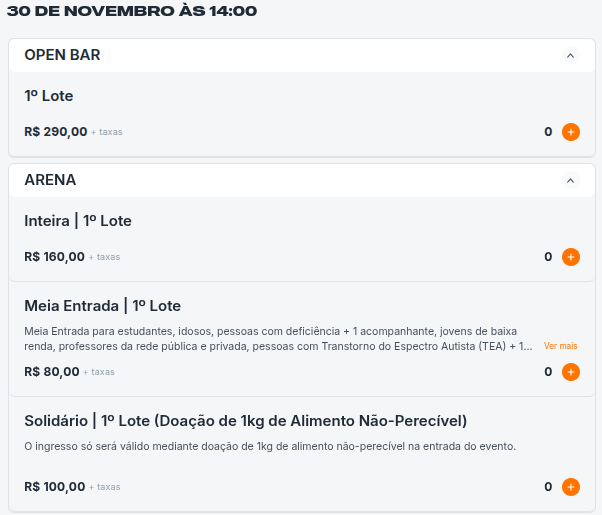This screenshot has height=515, width=602.
Task: Collapse the OPEN BAR section chevron
Action: click(x=571, y=56)
